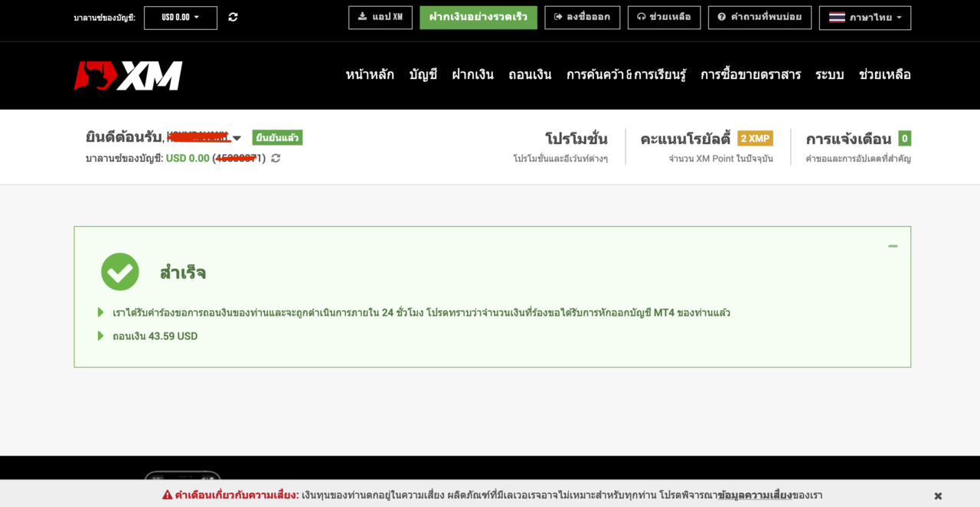Click the USD 0.00 account balance text
Viewport: 980px width, 507px height.
(x=188, y=159)
